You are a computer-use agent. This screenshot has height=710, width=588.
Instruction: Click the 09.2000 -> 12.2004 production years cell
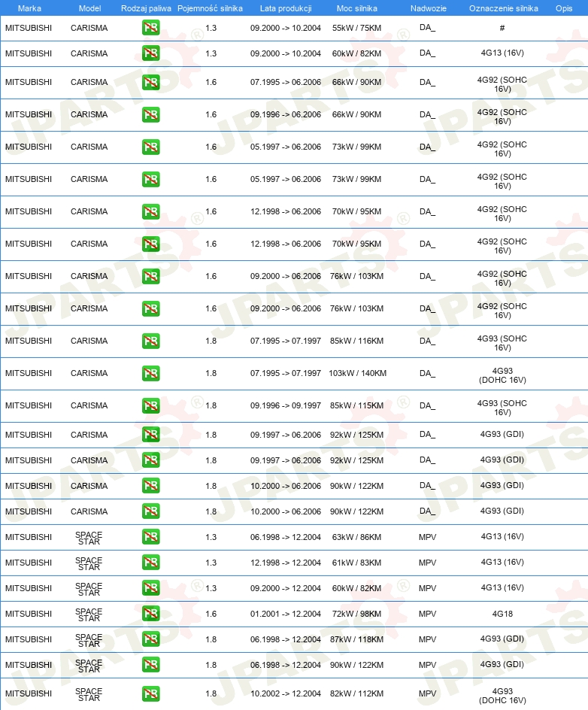286,588
